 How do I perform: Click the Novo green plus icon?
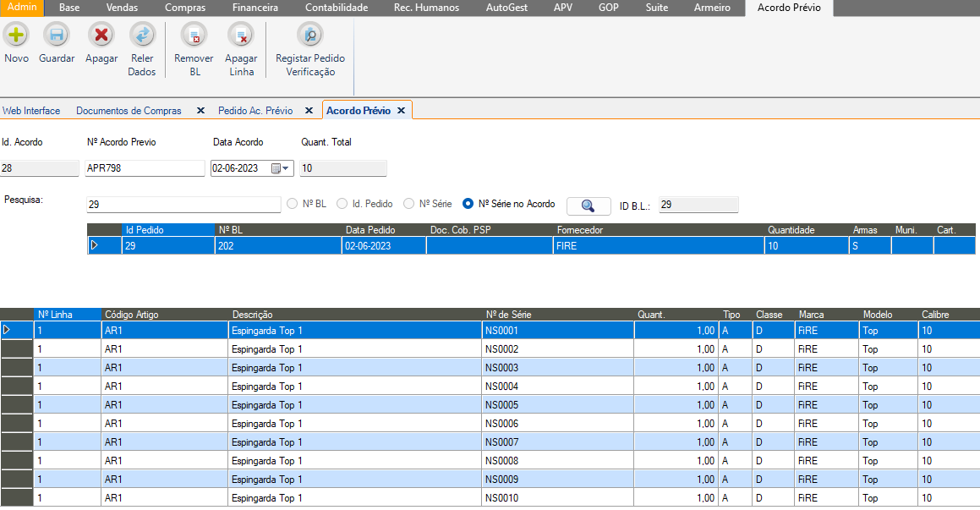pyautogui.click(x=16, y=36)
